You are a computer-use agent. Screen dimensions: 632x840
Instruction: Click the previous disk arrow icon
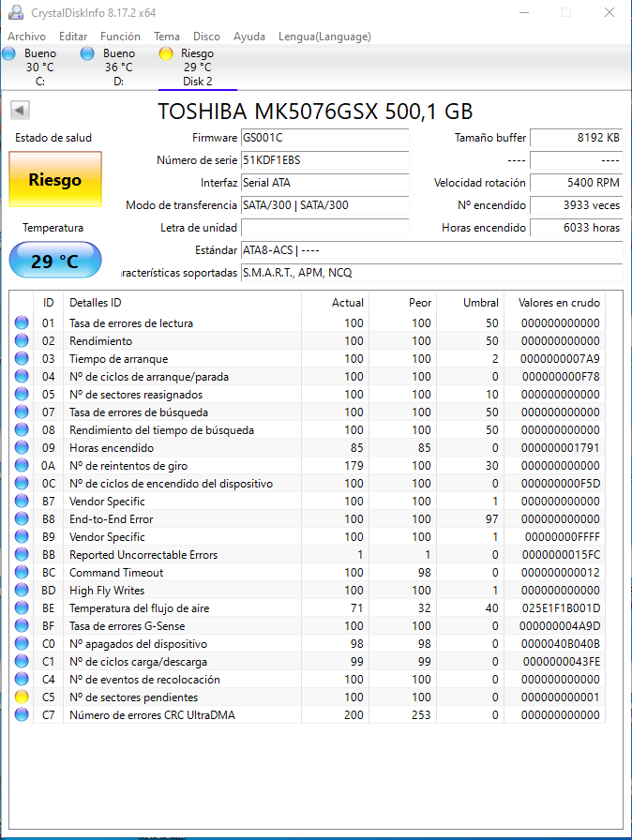pos(20,111)
